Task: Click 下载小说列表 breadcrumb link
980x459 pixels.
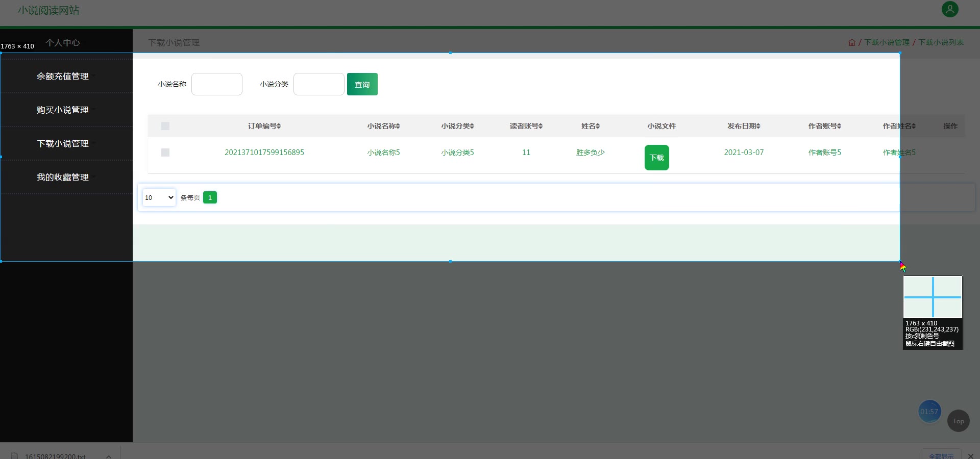Action: point(941,42)
